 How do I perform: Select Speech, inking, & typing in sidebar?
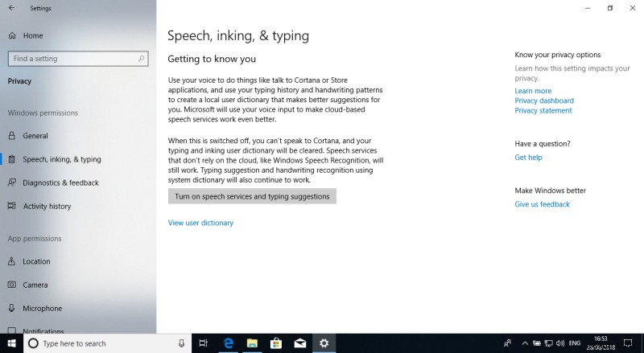[x=62, y=159]
